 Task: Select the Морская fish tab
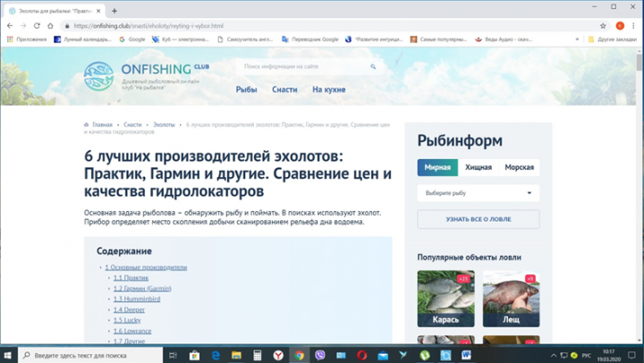[x=519, y=167]
